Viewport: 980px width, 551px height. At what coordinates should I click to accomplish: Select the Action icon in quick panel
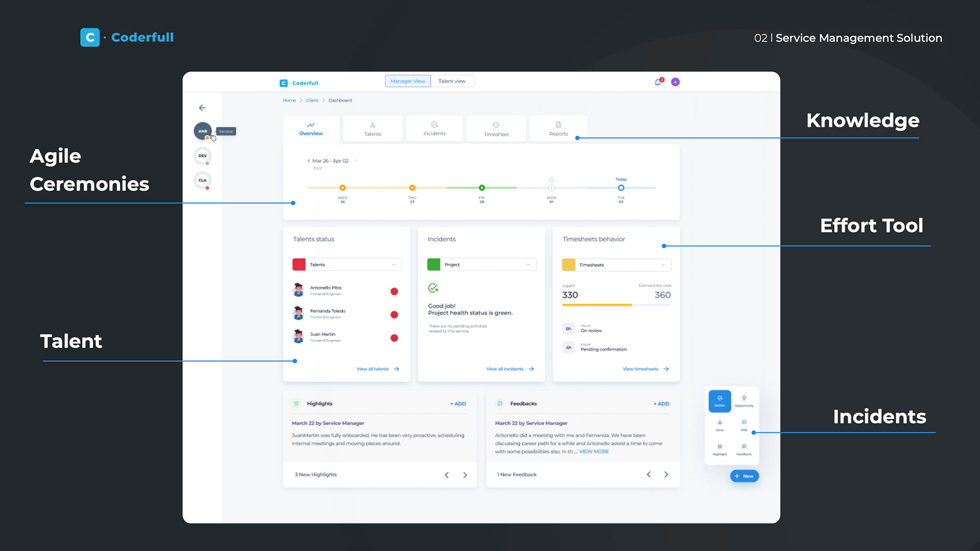pyautogui.click(x=720, y=401)
